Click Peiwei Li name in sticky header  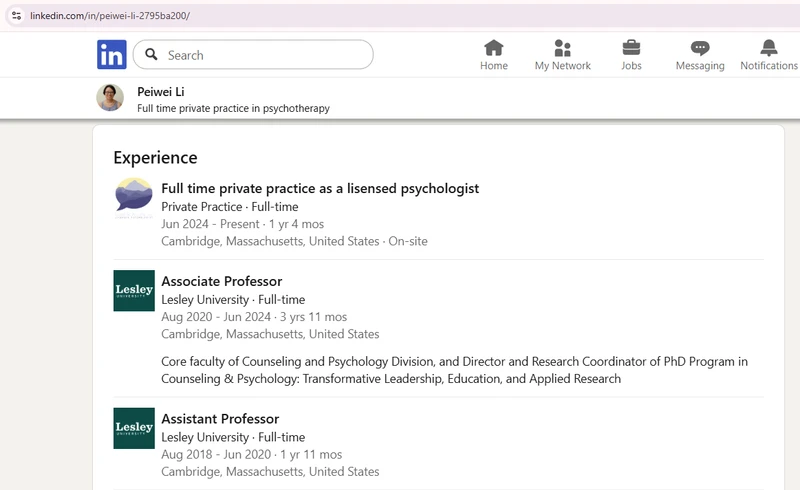[161, 92]
